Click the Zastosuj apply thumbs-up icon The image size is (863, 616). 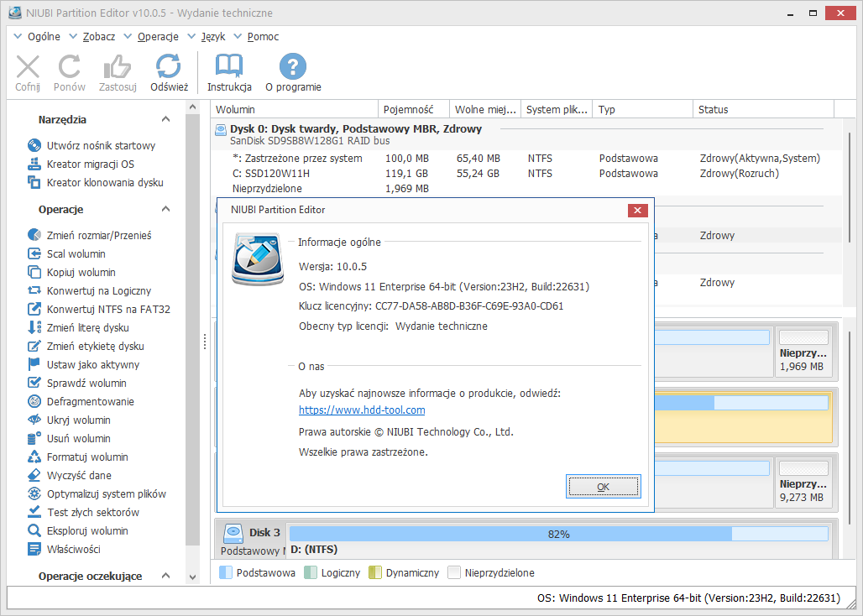tap(118, 67)
